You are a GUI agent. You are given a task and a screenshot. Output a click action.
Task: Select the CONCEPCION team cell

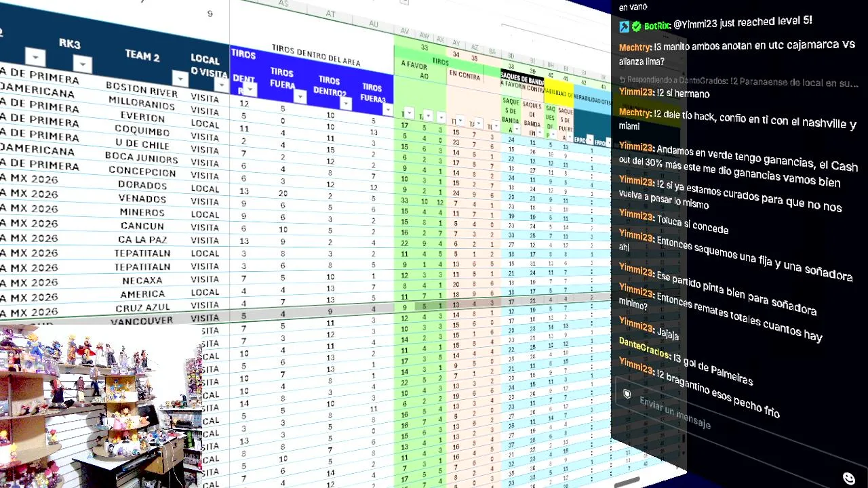[x=142, y=172]
